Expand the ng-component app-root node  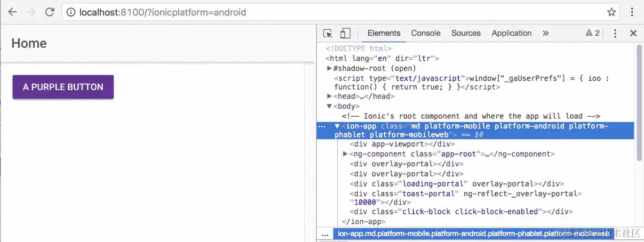click(x=346, y=154)
